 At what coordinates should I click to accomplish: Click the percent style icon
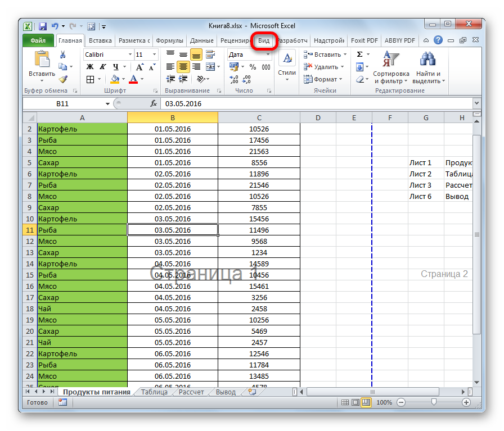pos(253,67)
